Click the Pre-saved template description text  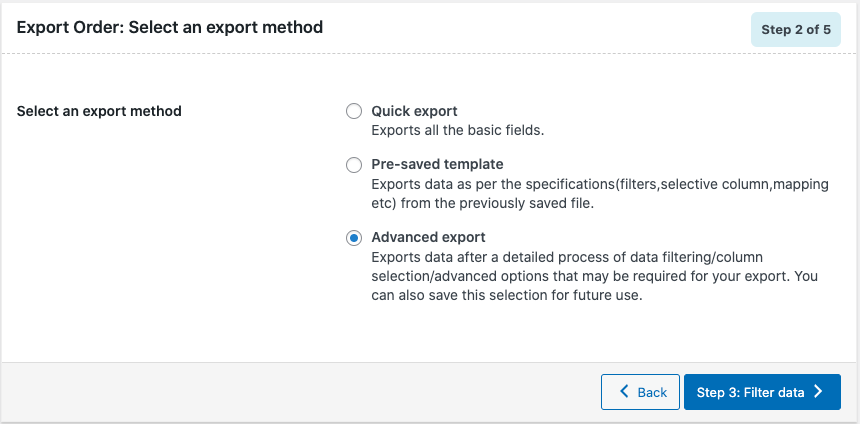point(600,194)
